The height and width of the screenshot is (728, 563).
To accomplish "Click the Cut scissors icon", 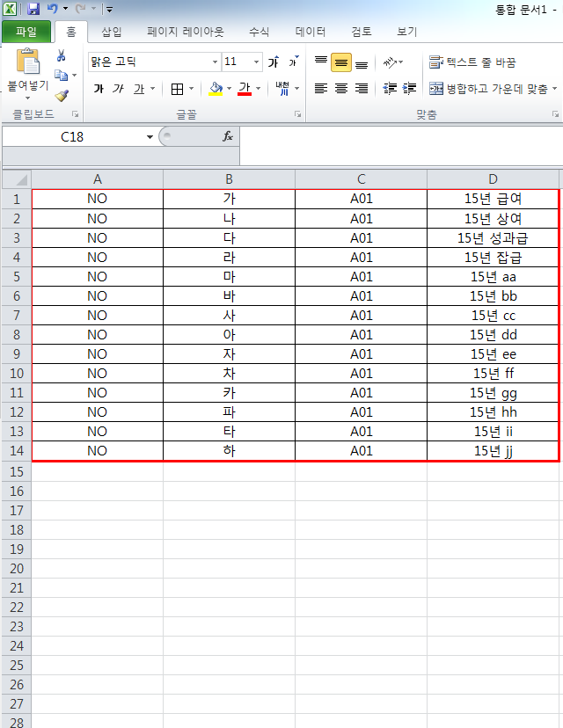I will tap(61, 55).
